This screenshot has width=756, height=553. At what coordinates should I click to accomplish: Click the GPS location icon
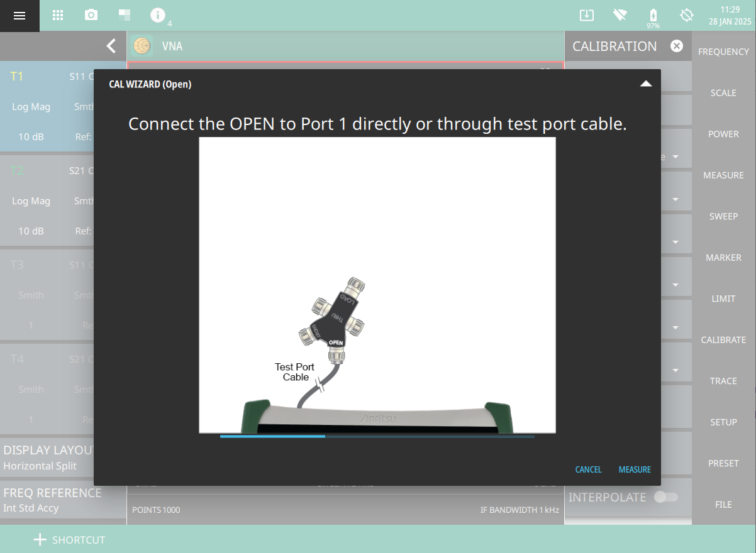(687, 16)
